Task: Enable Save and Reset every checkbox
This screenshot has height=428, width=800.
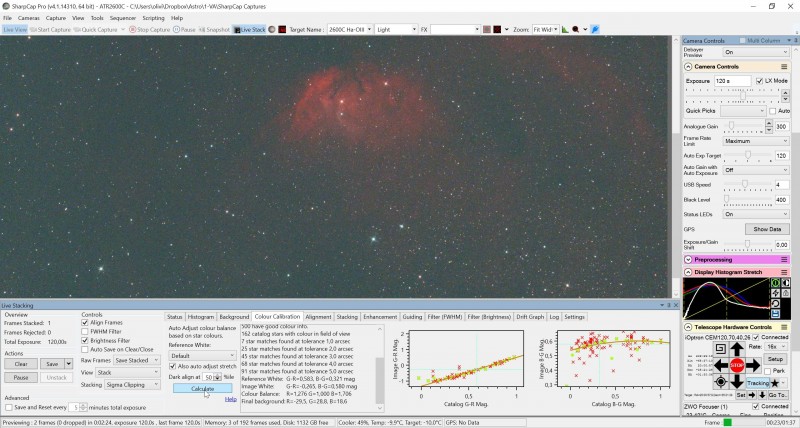Action: [9, 408]
